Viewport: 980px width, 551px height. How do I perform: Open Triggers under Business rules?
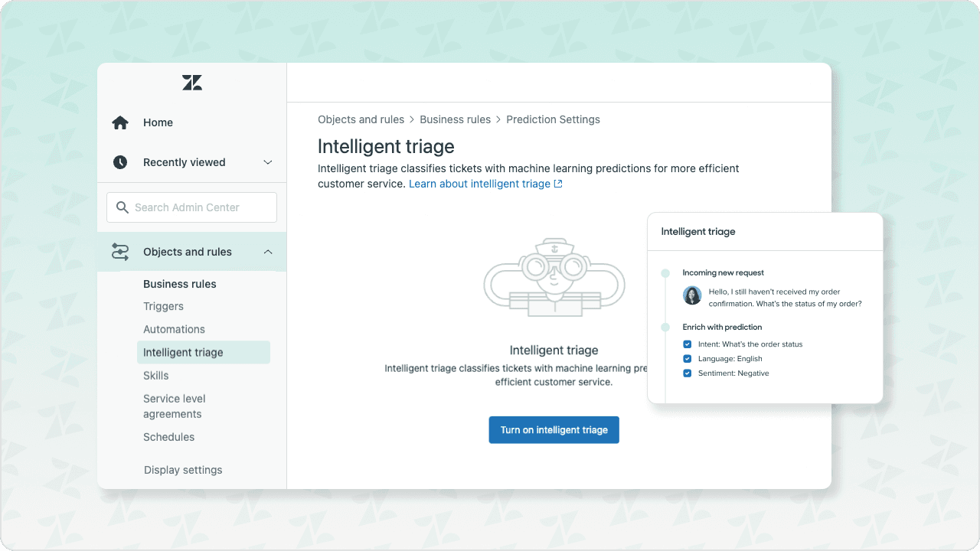click(x=163, y=306)
